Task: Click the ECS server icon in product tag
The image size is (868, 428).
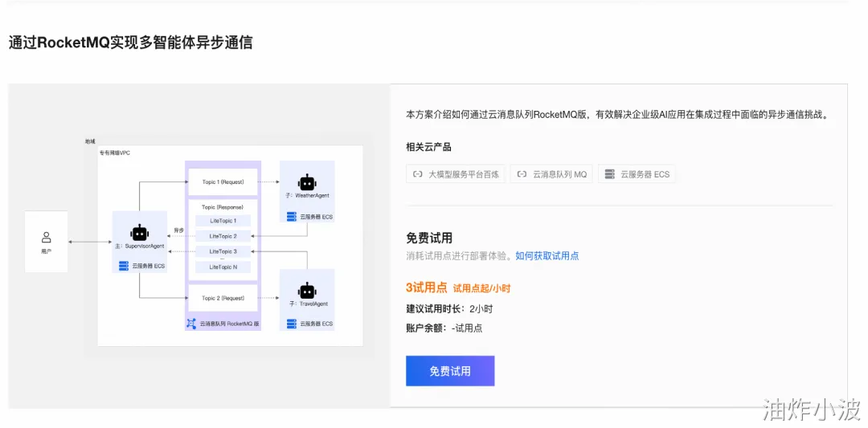Action: coord(610,174)
